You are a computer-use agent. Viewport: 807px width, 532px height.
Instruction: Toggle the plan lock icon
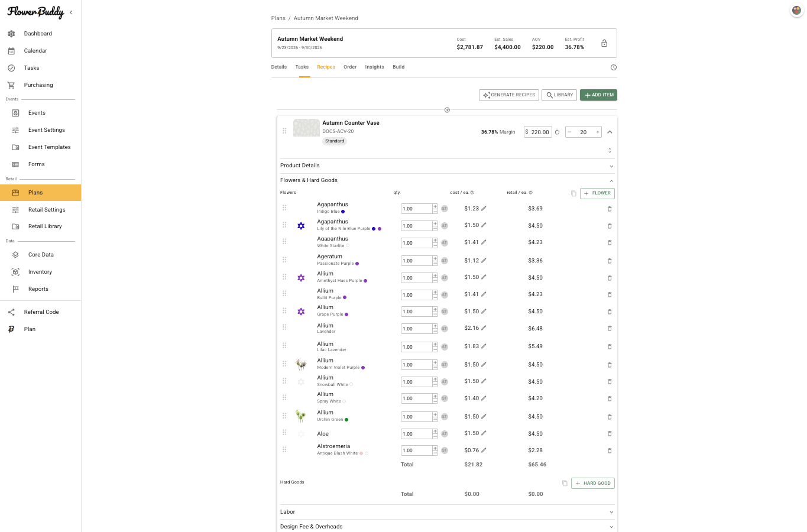(604, 43)
